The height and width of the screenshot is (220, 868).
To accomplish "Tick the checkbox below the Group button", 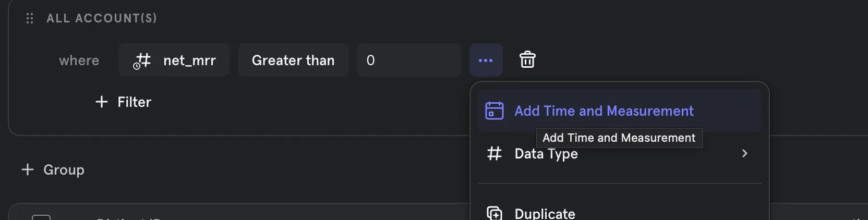I will 41,217.
